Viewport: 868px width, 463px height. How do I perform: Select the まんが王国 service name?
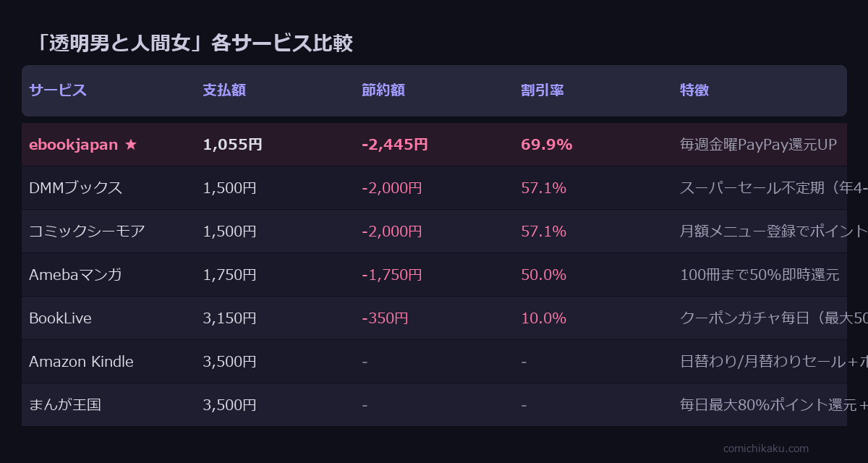[65, 405]
